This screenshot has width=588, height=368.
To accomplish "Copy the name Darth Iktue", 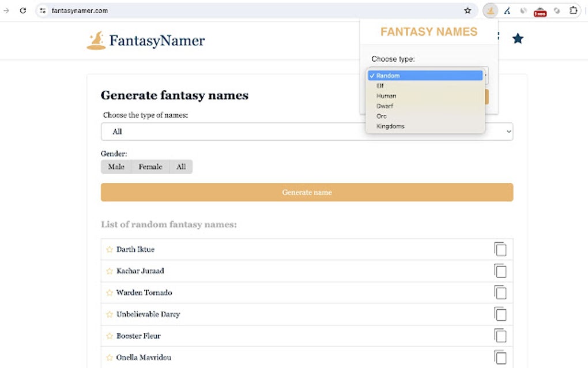I will tap(500, 249).
